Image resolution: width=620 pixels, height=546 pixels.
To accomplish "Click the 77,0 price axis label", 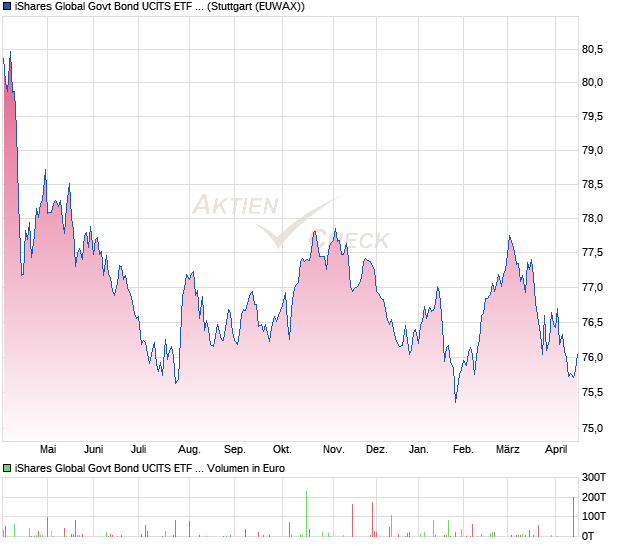I will tap(592, 287).
